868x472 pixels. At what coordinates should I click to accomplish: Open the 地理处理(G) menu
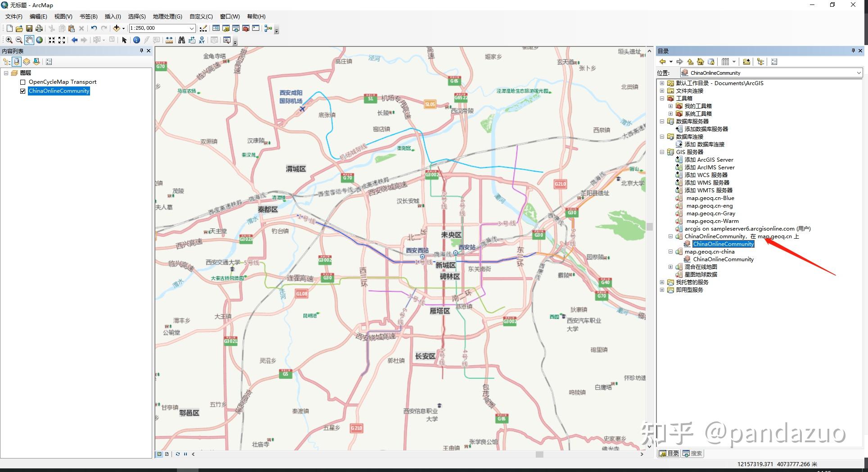pos(167,16)
